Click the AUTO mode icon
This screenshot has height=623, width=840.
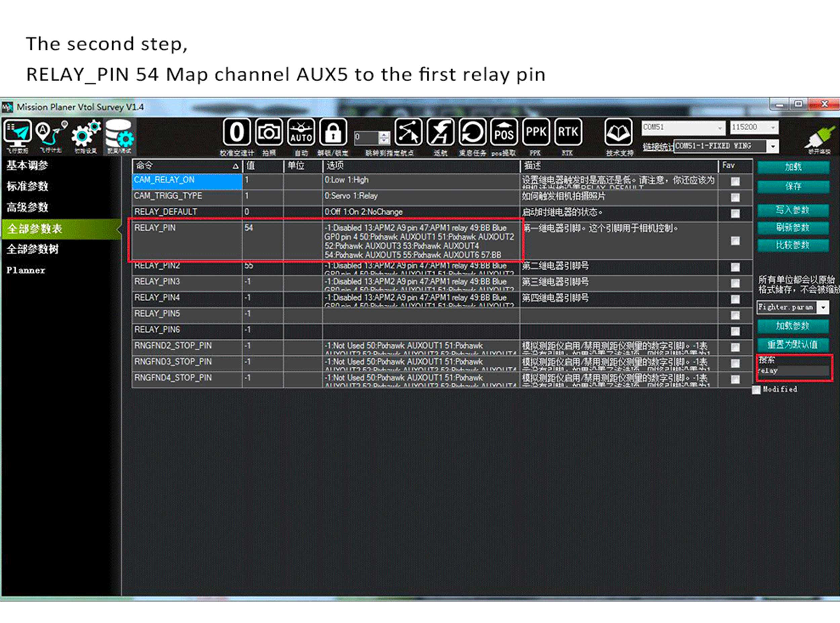click(300, 132)
